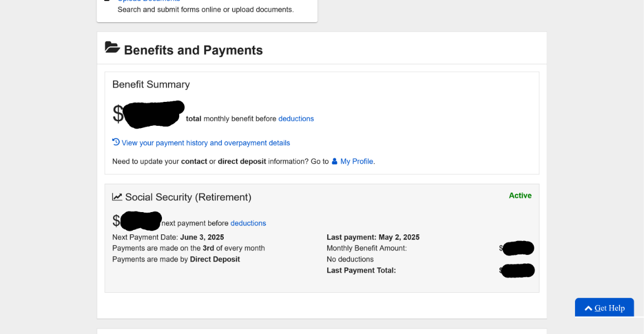Click the chart icon beside Social Security (Retirement)
Image resolution: width=644 pixels, height=334 pixels.
pyautogui.click(x=117, y=197)
